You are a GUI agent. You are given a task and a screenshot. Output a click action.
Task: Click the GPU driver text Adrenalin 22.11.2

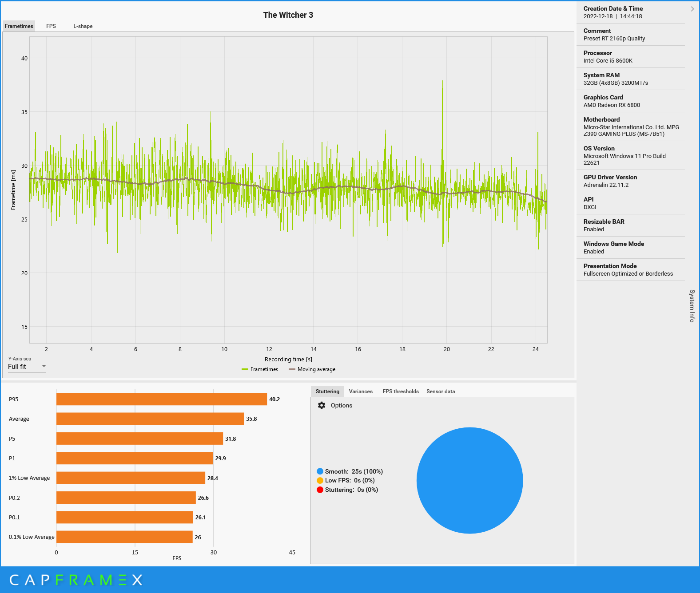point(606,185)
